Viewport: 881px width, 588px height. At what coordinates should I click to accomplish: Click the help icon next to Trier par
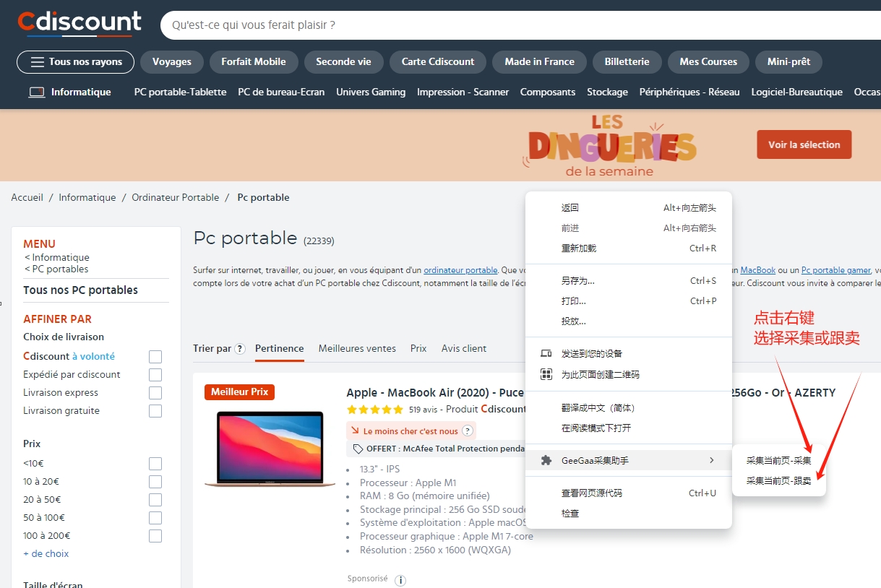click(x=240, y=349)
